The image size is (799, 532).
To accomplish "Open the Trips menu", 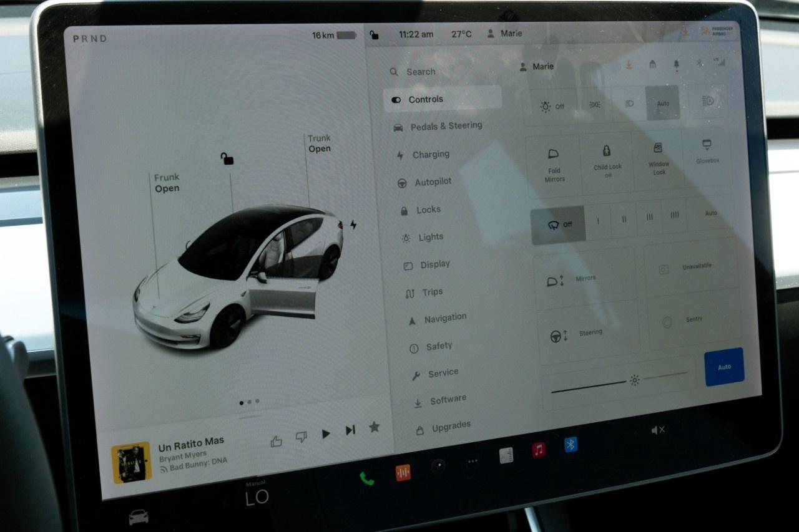I will pyautogui.click(x=424, y=293).
